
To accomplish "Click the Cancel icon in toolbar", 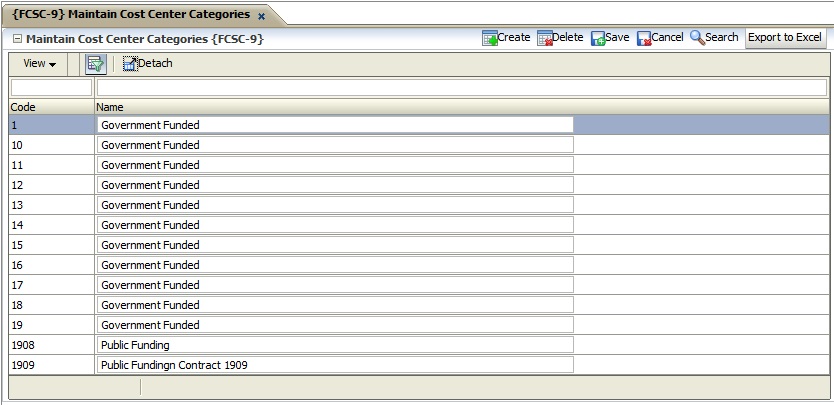I will [644, 38].
